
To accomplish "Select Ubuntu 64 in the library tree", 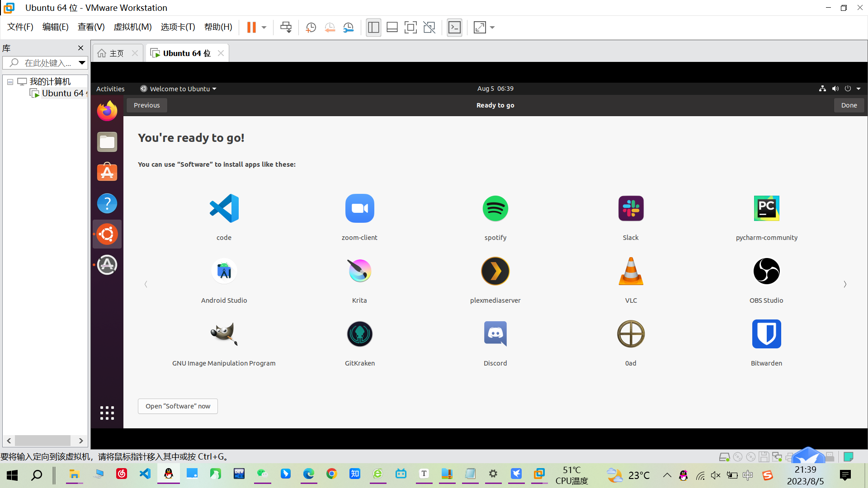I will coord(59,94).
